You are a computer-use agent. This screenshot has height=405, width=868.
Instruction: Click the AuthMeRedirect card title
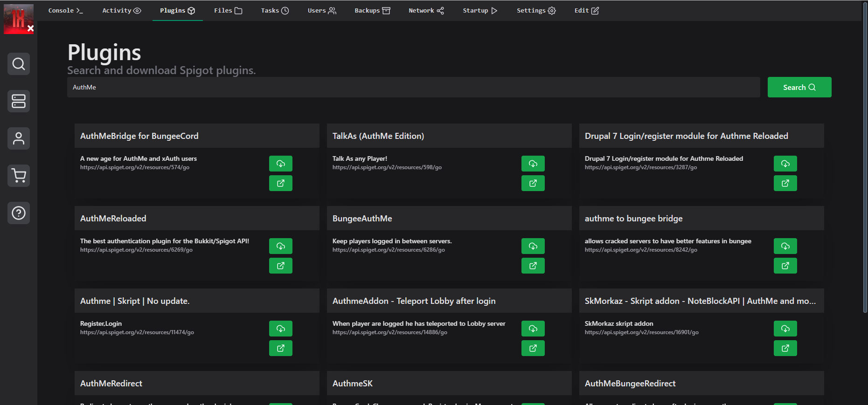(x=111, y=384)
